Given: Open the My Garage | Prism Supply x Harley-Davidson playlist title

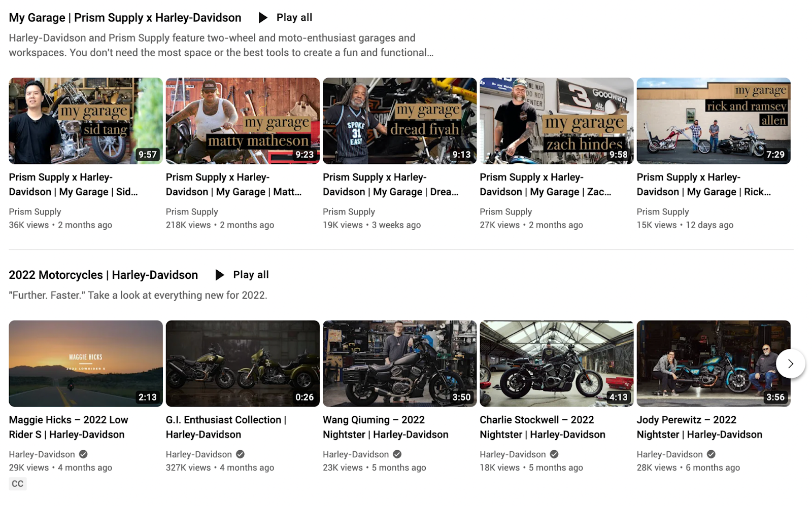Looking at the screenshot, I should click(125, 18).
